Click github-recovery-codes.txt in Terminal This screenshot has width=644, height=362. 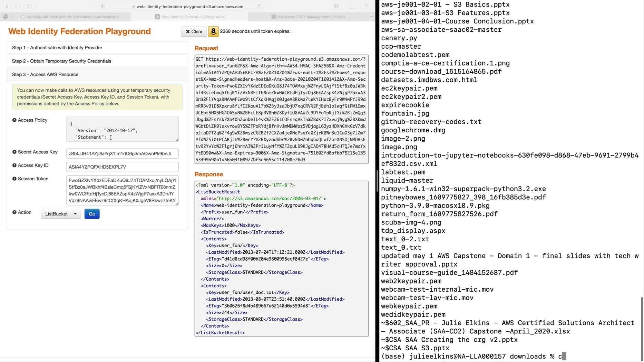tap(431, 122)
